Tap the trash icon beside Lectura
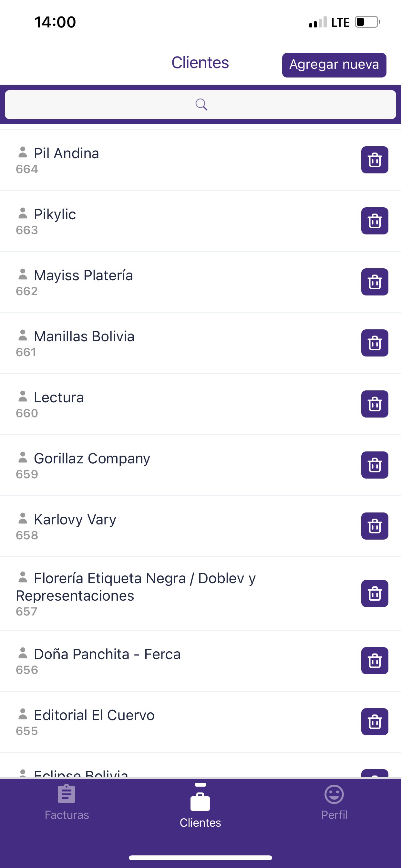 375,404
